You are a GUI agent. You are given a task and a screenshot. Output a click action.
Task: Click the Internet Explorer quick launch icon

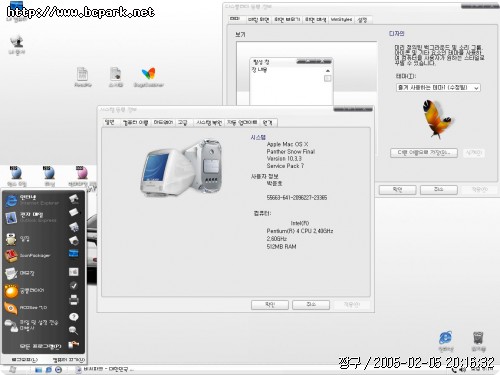tap(49, 370)
